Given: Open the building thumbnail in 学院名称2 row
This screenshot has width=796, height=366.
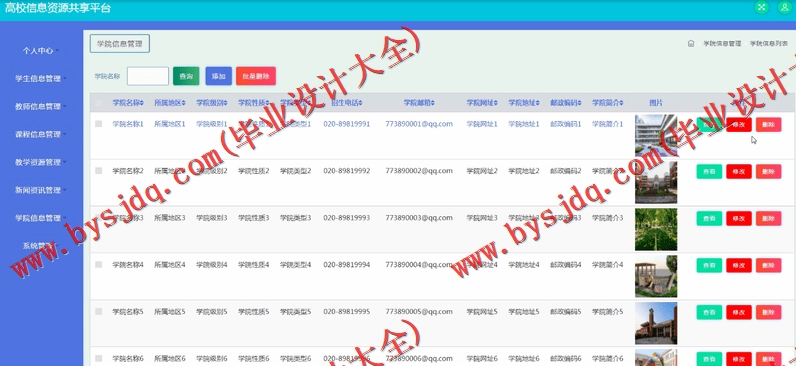Looking at the screenshot, I should 656,183.
